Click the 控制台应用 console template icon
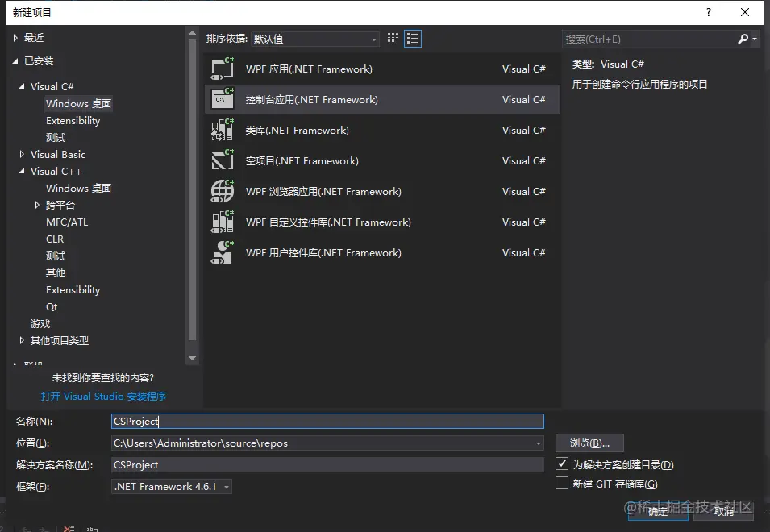This screenshot has width=770, height=532. point(223,99)
